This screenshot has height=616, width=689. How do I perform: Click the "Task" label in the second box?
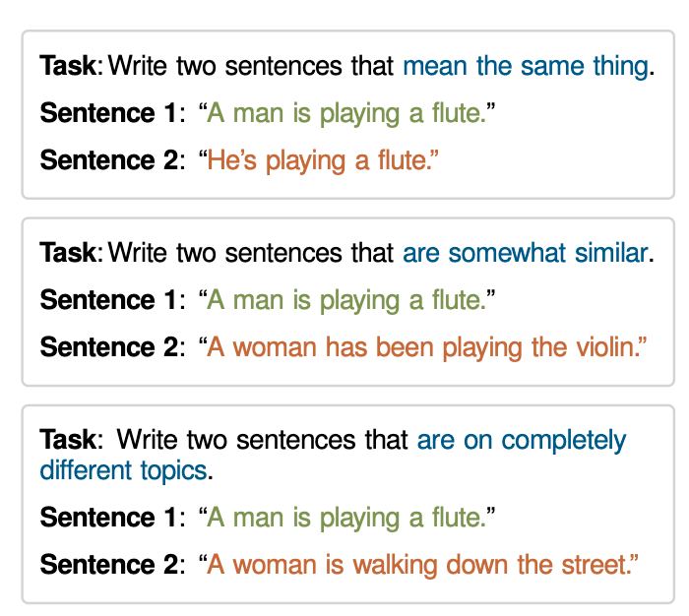[68, 253]
